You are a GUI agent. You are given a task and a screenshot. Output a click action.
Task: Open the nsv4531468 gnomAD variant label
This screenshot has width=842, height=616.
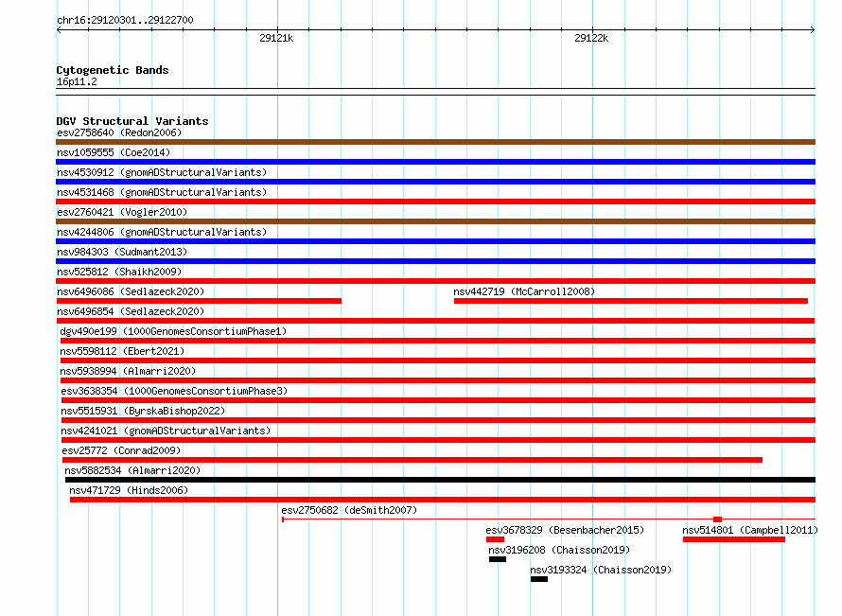pos(162,192)
